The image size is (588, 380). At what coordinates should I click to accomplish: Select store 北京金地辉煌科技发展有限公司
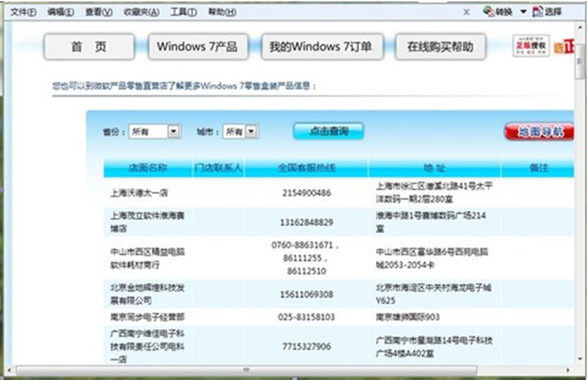(148, 294)
